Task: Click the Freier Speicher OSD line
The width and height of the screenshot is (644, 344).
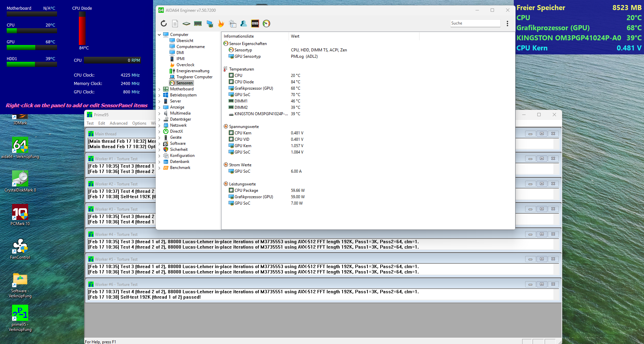Action: tap(579, 8)
